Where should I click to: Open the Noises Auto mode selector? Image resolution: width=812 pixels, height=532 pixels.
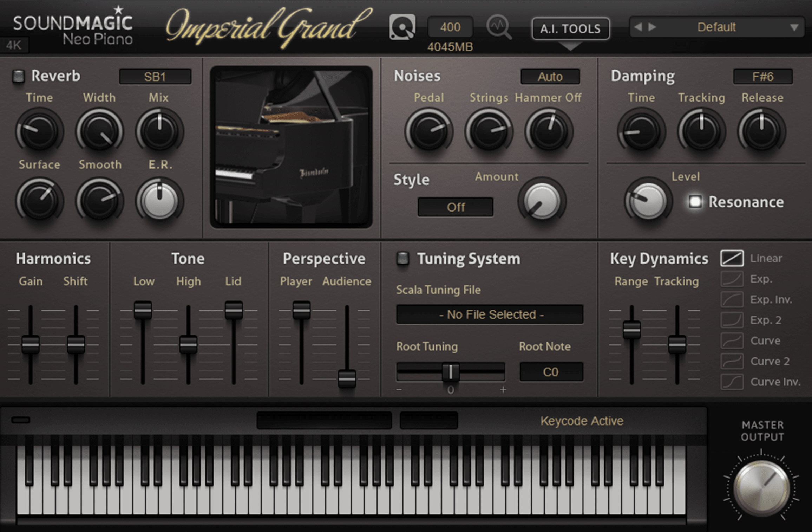[550, 77]
